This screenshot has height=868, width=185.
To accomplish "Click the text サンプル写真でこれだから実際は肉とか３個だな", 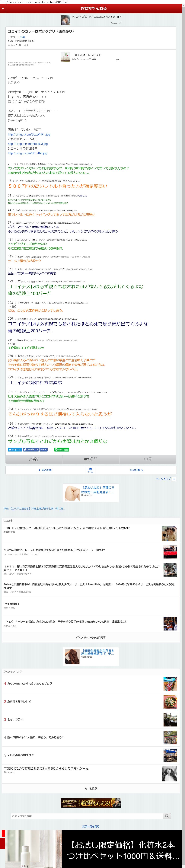I will 58,441.
